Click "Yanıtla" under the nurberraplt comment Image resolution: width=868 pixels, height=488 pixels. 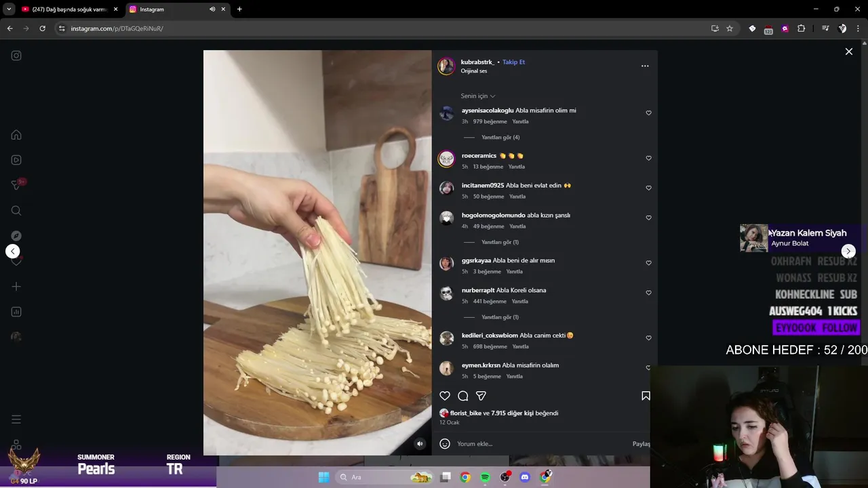pos(520,302)
